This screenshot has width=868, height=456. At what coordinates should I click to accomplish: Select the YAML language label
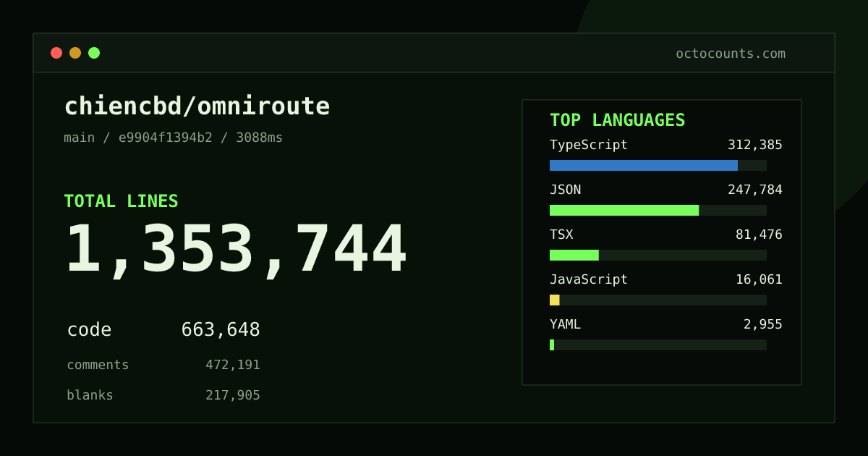(x=565, y=324)
